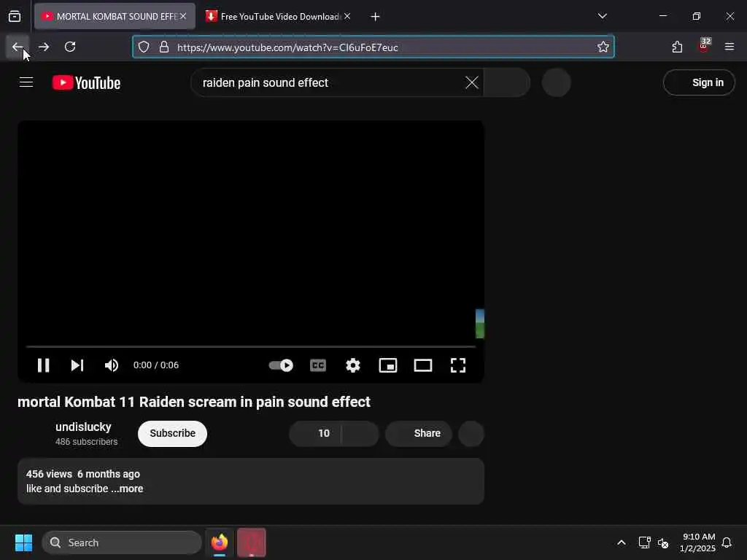Expand description with ...more

click(128, 489)
